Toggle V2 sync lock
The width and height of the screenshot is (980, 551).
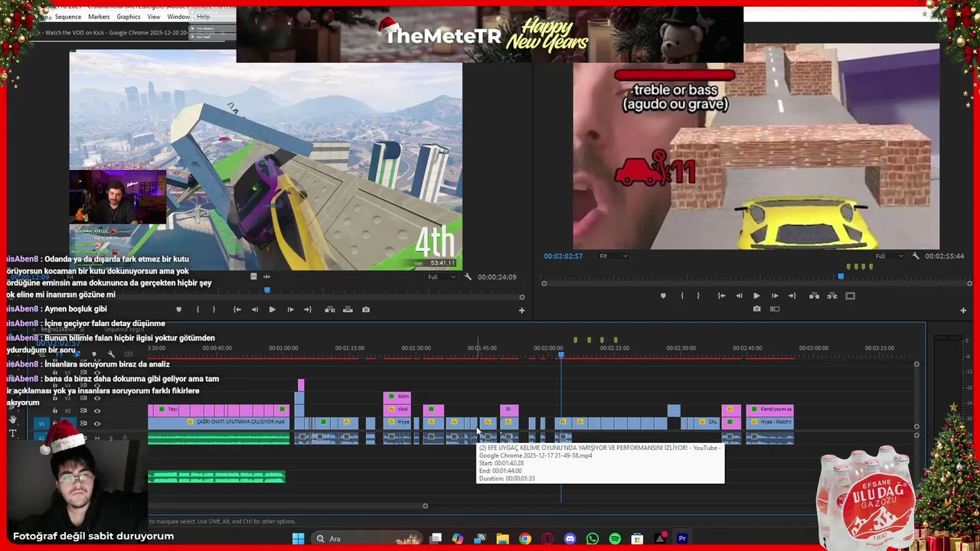coord(84,411)
